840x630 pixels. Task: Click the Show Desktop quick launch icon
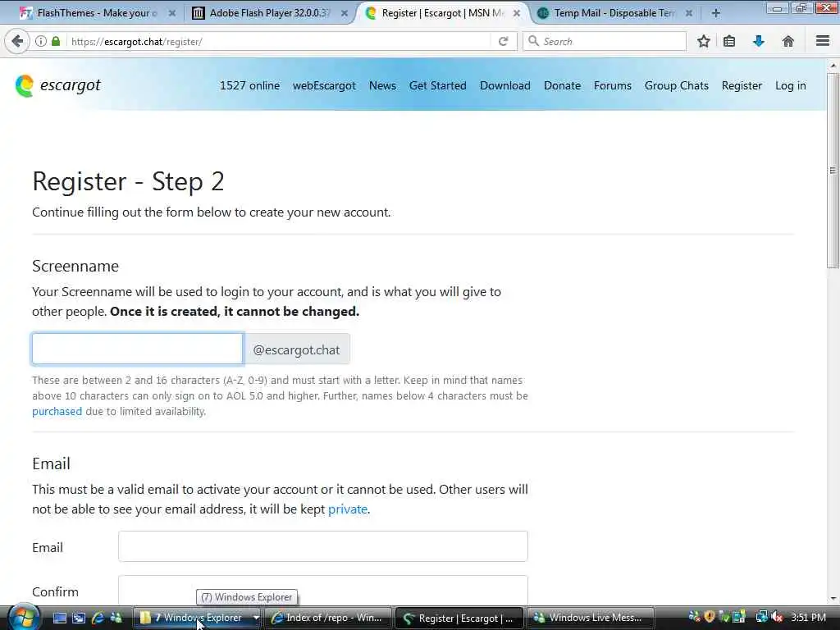tap(60, 618)
